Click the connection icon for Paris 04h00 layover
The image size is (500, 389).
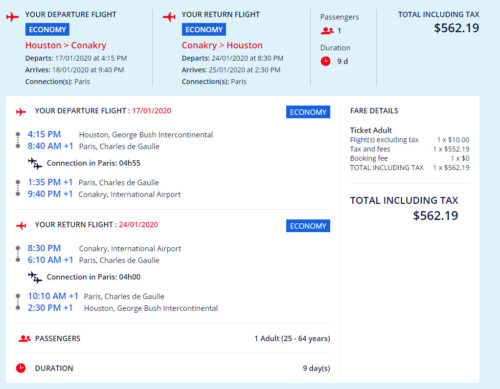point(35,277)
